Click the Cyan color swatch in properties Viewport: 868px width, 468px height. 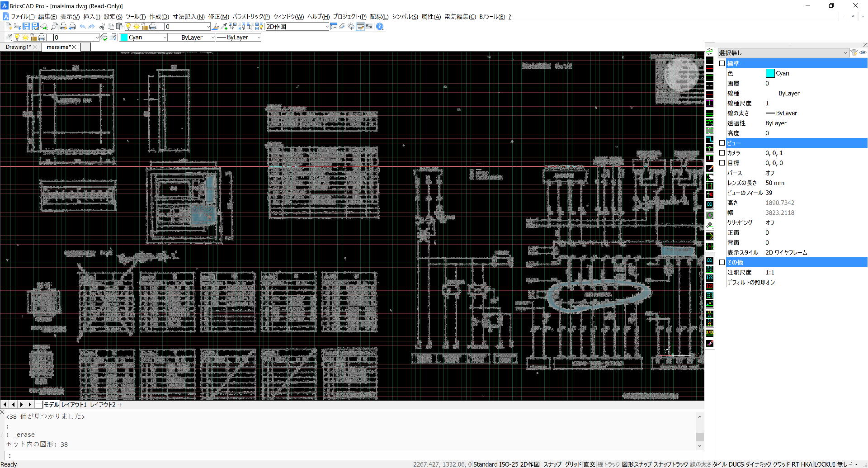tap(770, 73)
